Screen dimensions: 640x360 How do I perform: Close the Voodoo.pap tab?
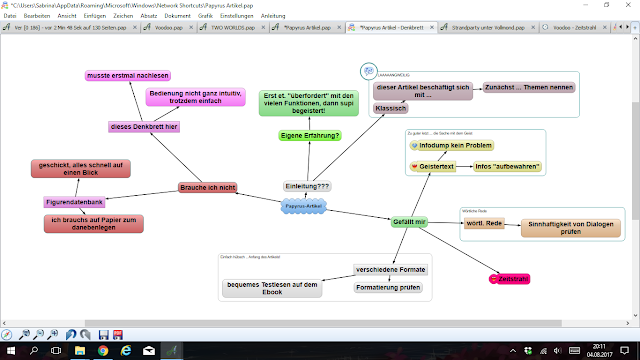coord(191,27)
